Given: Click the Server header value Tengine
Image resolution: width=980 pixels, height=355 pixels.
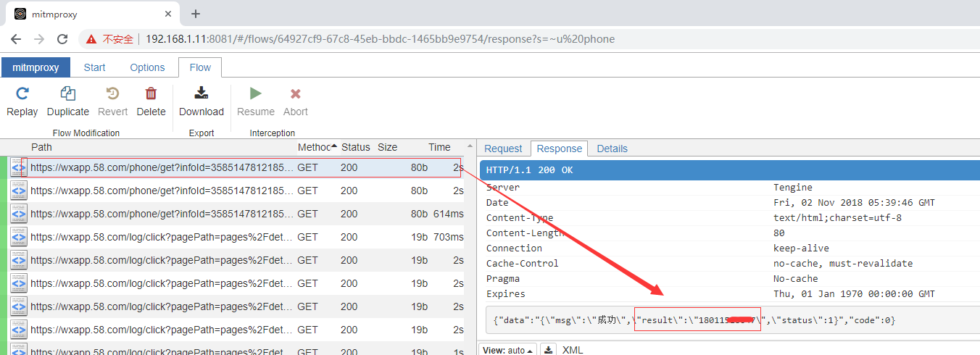Looking at the screenshot, I should pos(793,187).
